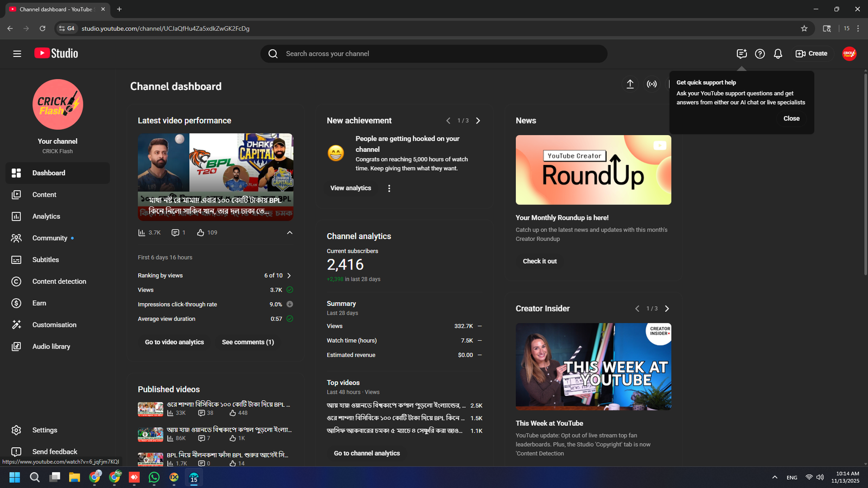Viewport: 868px width, 488px height.
Task: Show next New achievement card
Action: 478,121
